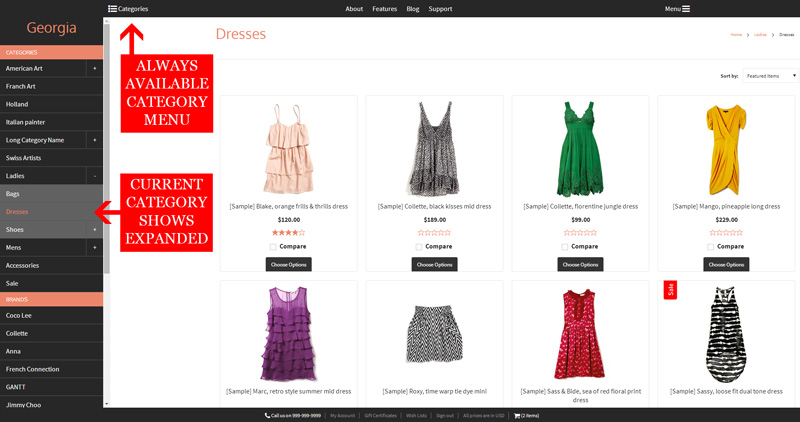Open the About menu item
This screenshot has width=800, height=422.
[x=354, y=9]
